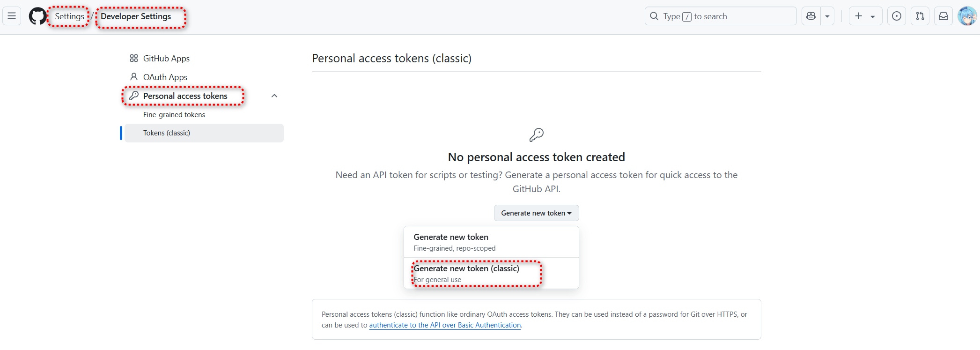Click the GitHub Octocat logo
980x350 pixels.
click(37, 16)
